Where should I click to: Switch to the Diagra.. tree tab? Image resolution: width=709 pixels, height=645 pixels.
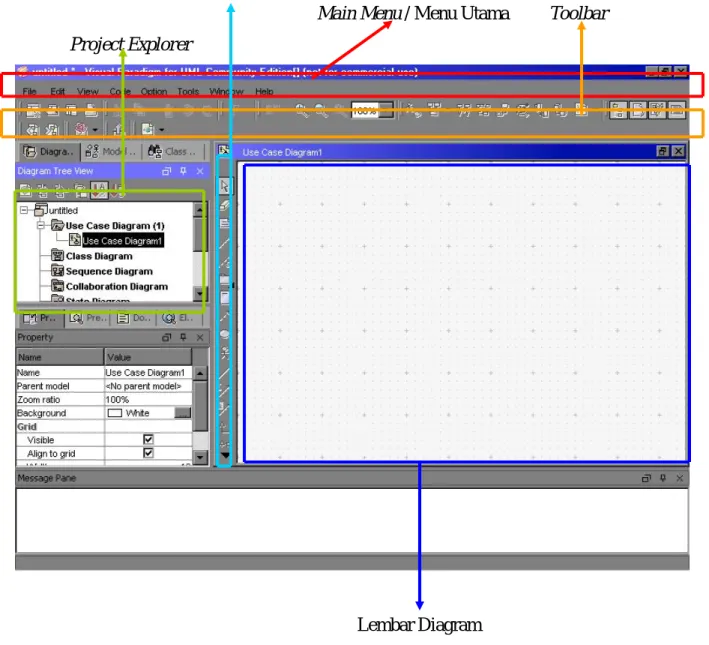tap(49, 152)
